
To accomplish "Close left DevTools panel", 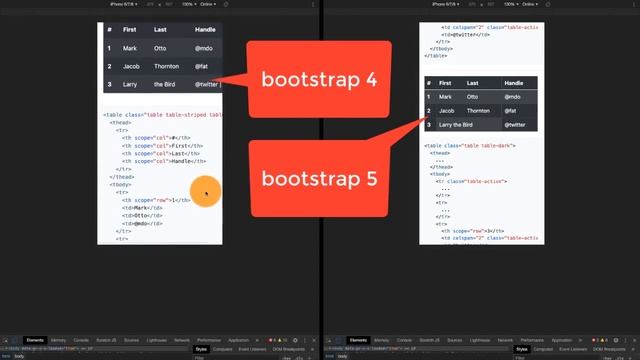I will pyautogui.click(x=314, y=340).
